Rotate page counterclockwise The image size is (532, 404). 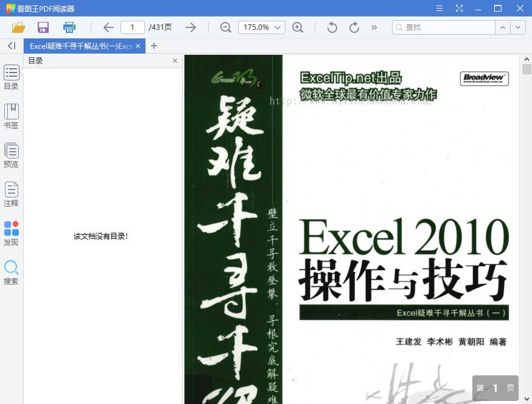pyautogui.click(x=332, y=27)
